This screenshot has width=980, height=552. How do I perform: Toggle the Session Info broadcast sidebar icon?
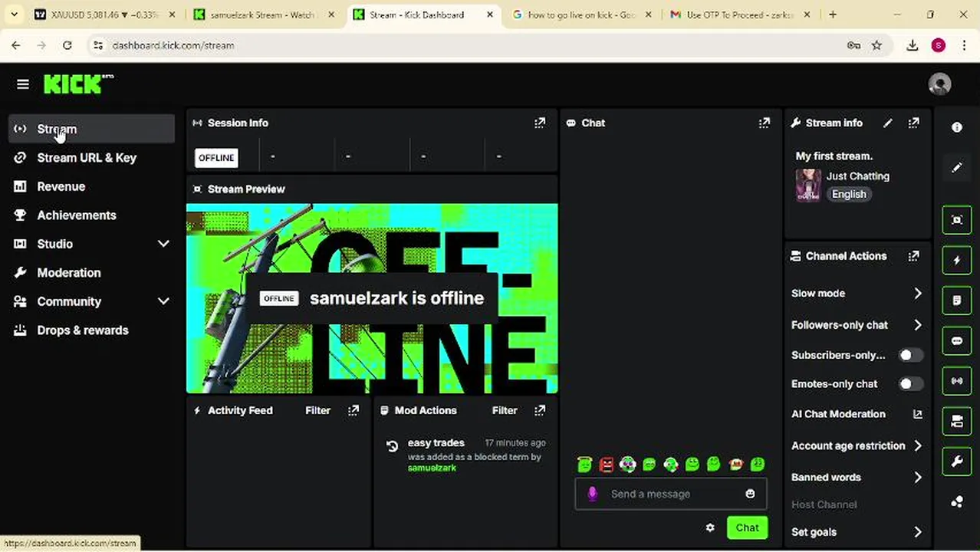point(957,381)
